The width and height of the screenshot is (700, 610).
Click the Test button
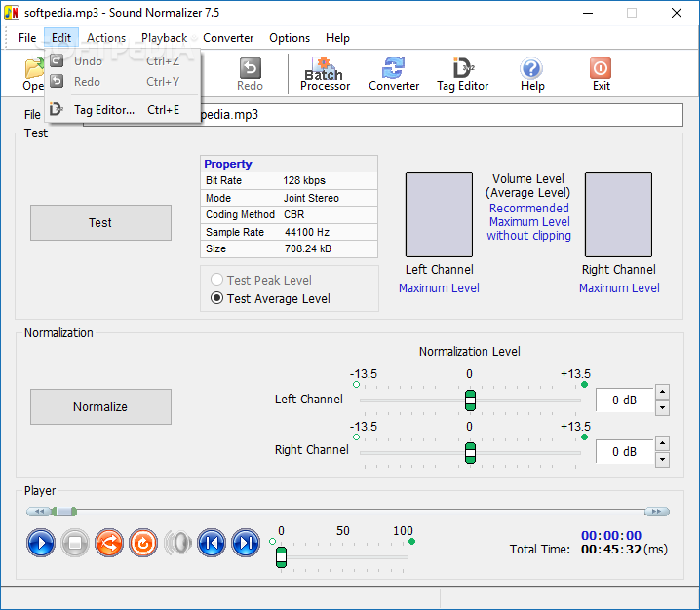pyautogui.click(x=100, y=223)
